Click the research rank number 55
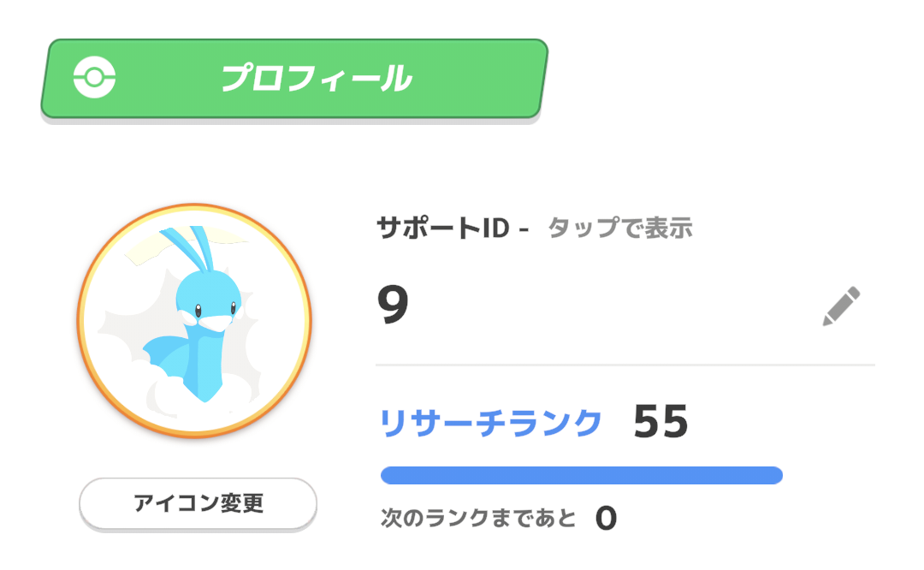The height and width of the screenshot is (570, 924). coord(660,422)
